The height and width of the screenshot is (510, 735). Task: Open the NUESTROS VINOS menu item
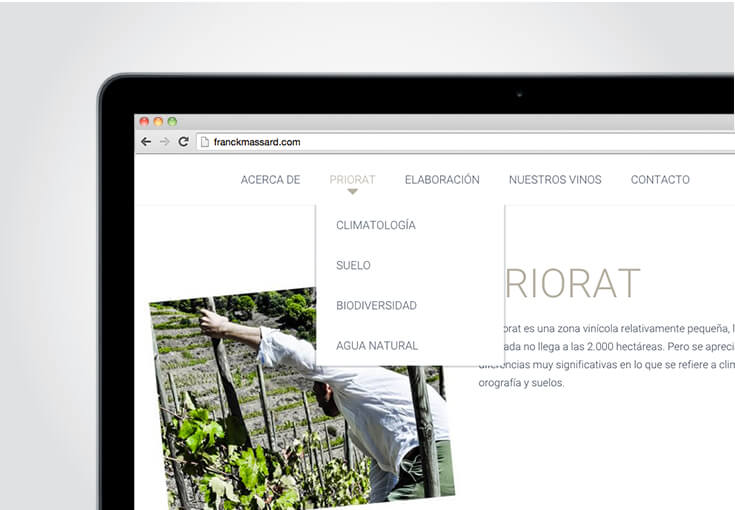pyautogui.click(x=555, y=180)
